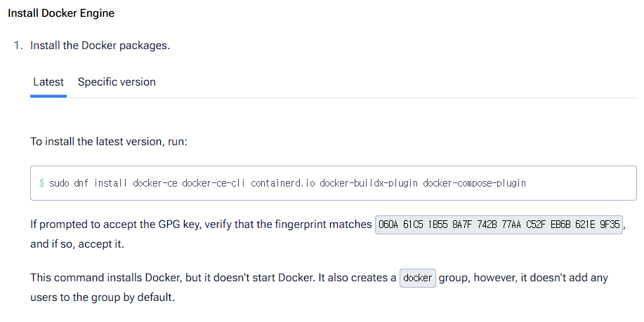
Task: Click the dollar prompt in the code block
Action: point(42,183)
